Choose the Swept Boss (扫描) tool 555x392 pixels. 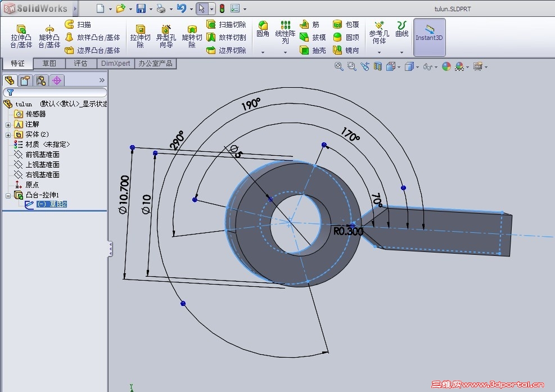pos(78,24)
